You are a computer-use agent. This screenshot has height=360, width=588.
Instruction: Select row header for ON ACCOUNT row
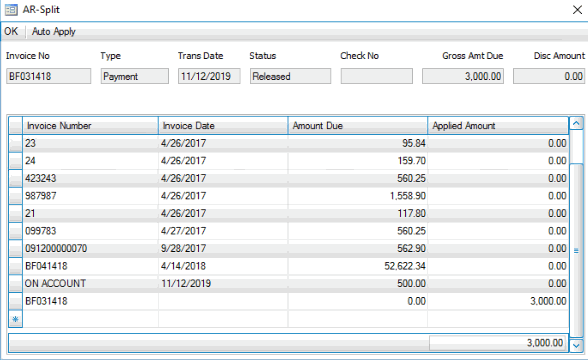pos(15,284)
